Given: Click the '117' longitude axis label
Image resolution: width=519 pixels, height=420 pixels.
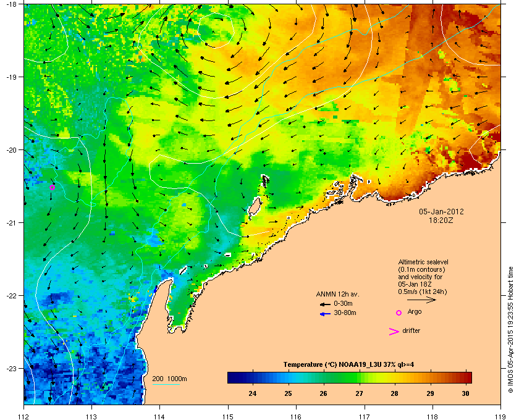Looking at the screenshot, I should (365, 416).
